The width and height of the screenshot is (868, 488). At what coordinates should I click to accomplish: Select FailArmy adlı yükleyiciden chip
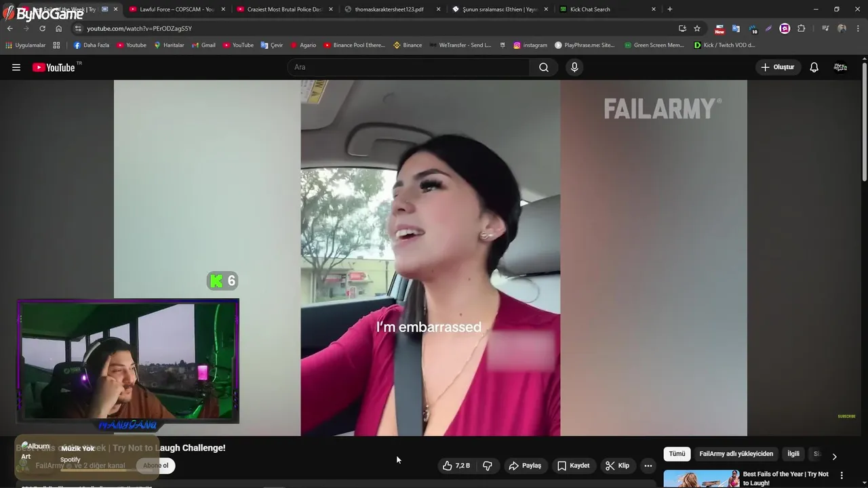736,454
